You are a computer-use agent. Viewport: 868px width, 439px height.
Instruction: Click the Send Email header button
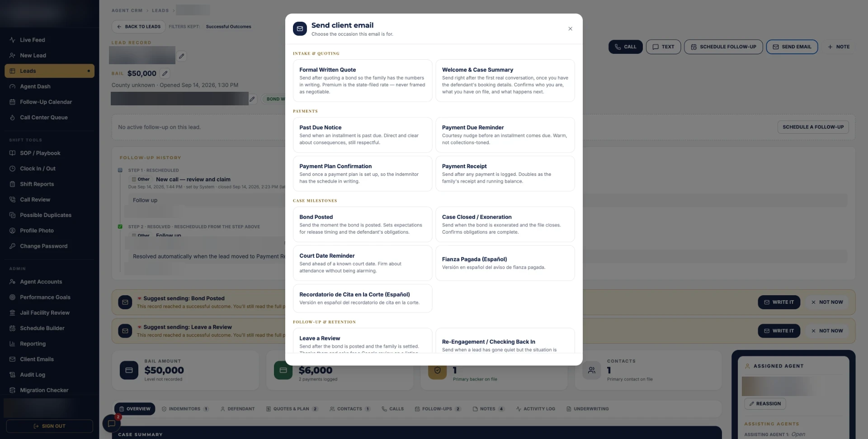click(x=792, y=47)
